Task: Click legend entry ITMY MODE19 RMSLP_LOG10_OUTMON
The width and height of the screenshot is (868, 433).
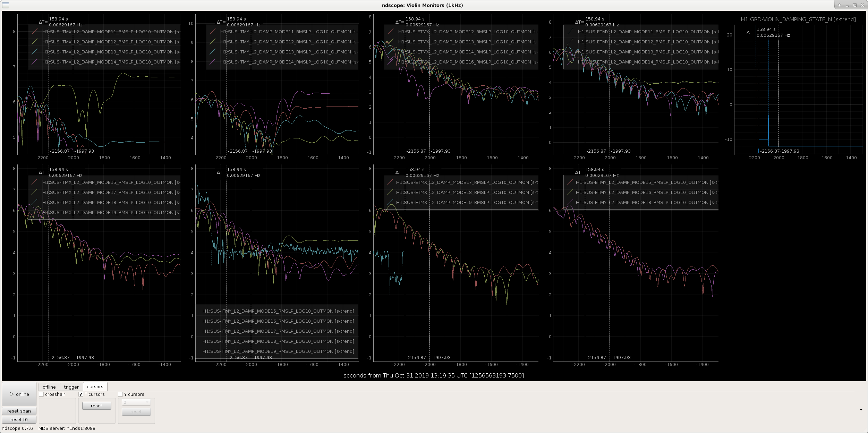Action: click(x=278, y=351)
